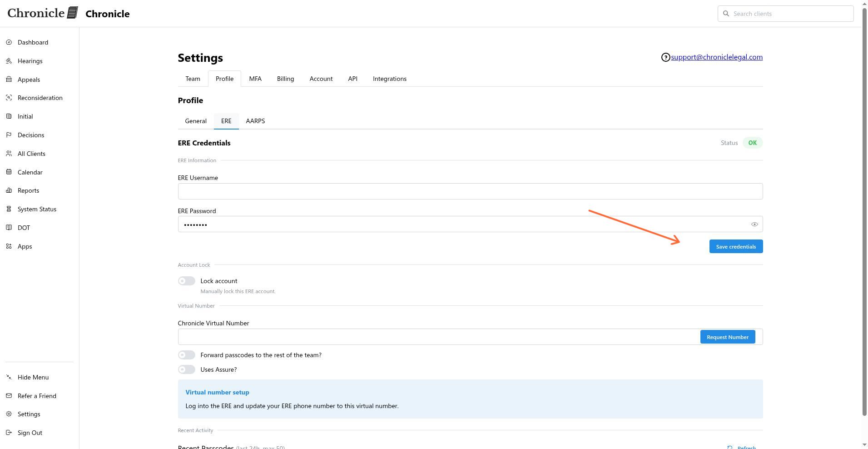This screenshot has height=449, width=868.
Task: Click the All Clients people icon
Action: 9,154
